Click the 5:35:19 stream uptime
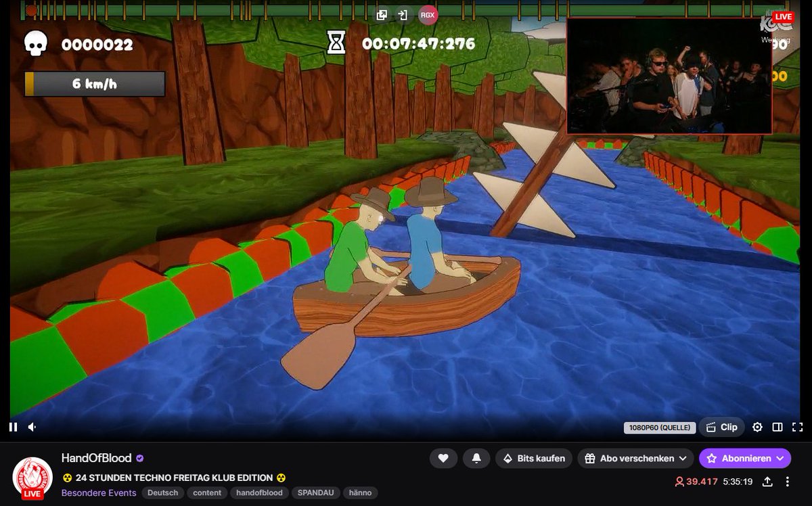 [738, 482]
